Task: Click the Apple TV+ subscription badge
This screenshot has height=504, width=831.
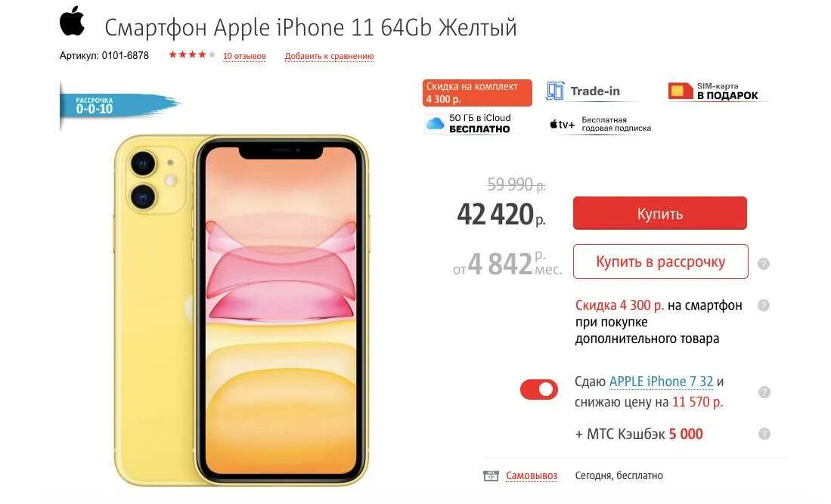Action: click(x=600, y=125)
